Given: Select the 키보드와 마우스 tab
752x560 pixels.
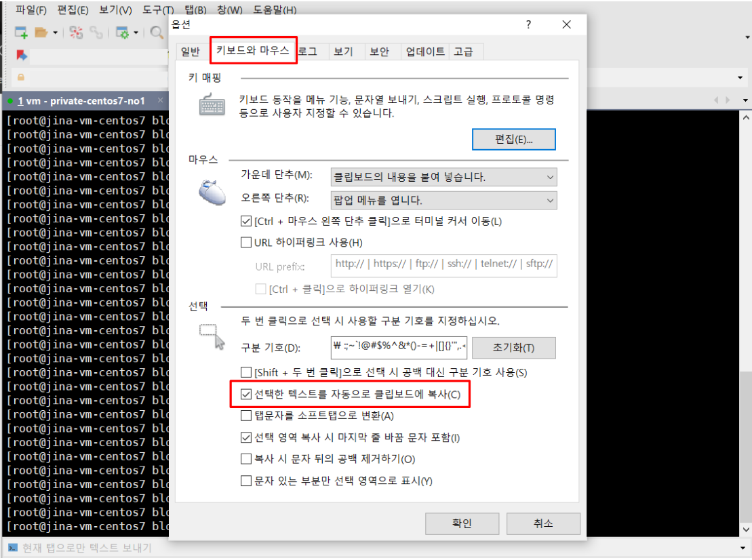Looking at the screenshot, I should click(x=253, y=50).
